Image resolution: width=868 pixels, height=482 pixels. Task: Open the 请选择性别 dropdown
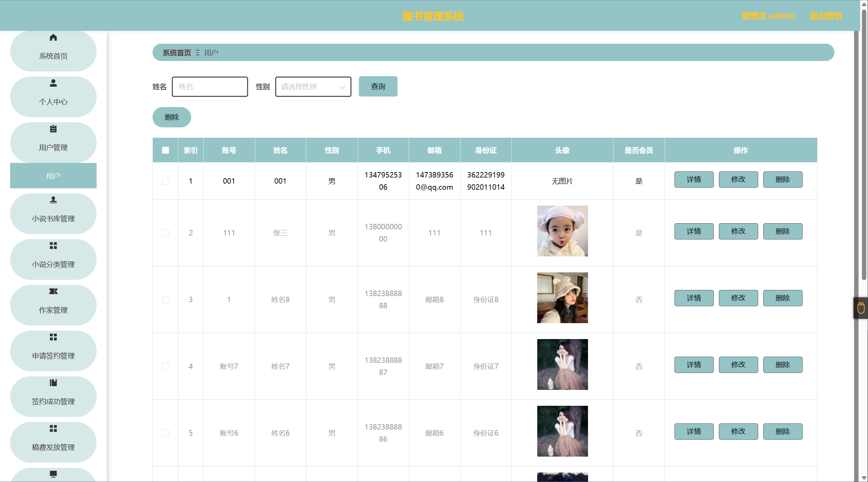click(x=313, y=87)
